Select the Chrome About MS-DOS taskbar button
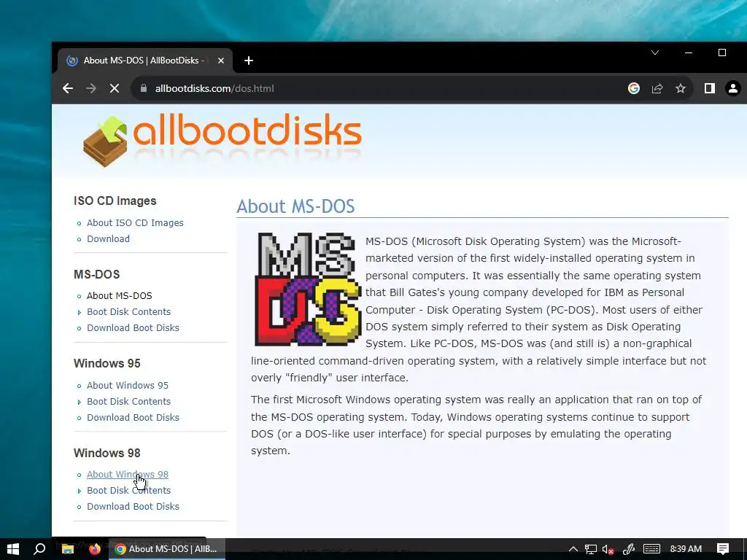 point(167,549)
